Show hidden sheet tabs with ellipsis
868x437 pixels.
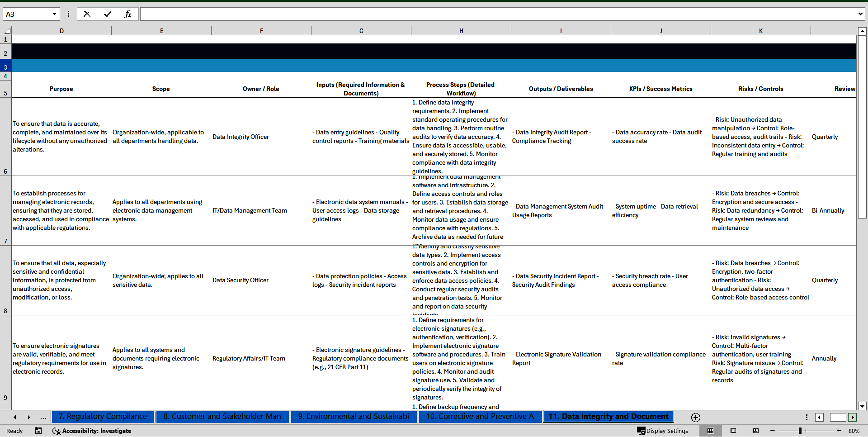coord(43,417)
